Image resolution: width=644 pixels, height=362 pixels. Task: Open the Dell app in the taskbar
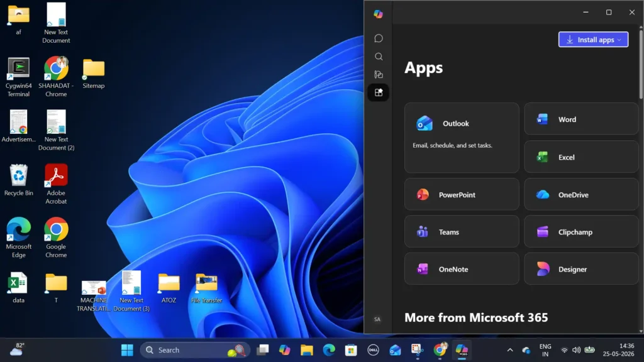point(373,350)
